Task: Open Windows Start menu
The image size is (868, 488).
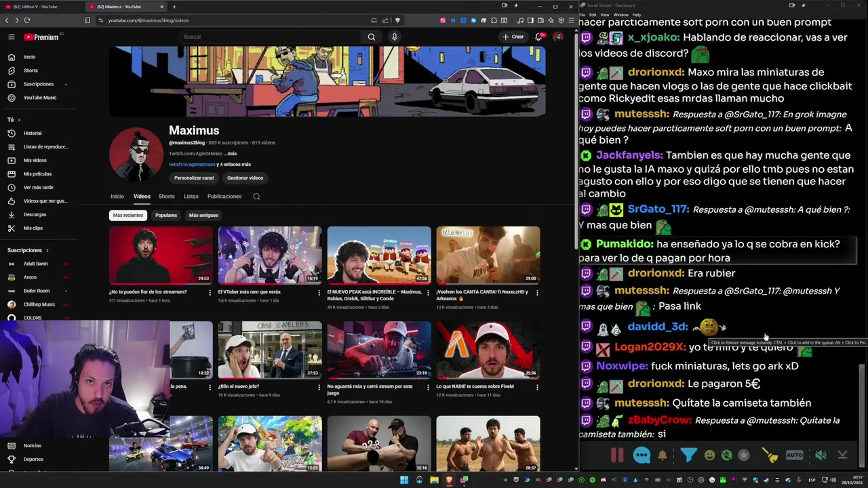Action: click(x=404, y=480)
